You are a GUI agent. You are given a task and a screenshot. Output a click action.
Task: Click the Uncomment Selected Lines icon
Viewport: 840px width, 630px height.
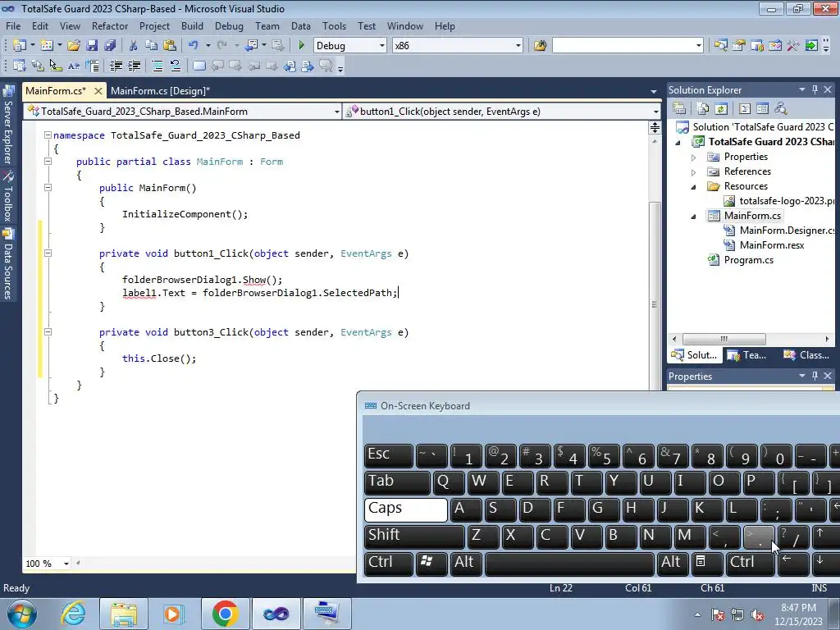pos(176,66)
